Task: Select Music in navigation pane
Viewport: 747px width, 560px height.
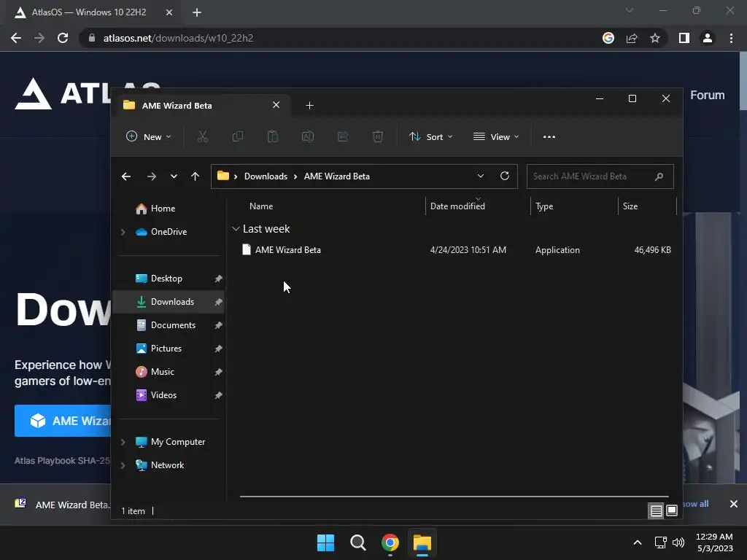Action: point(169,372)
